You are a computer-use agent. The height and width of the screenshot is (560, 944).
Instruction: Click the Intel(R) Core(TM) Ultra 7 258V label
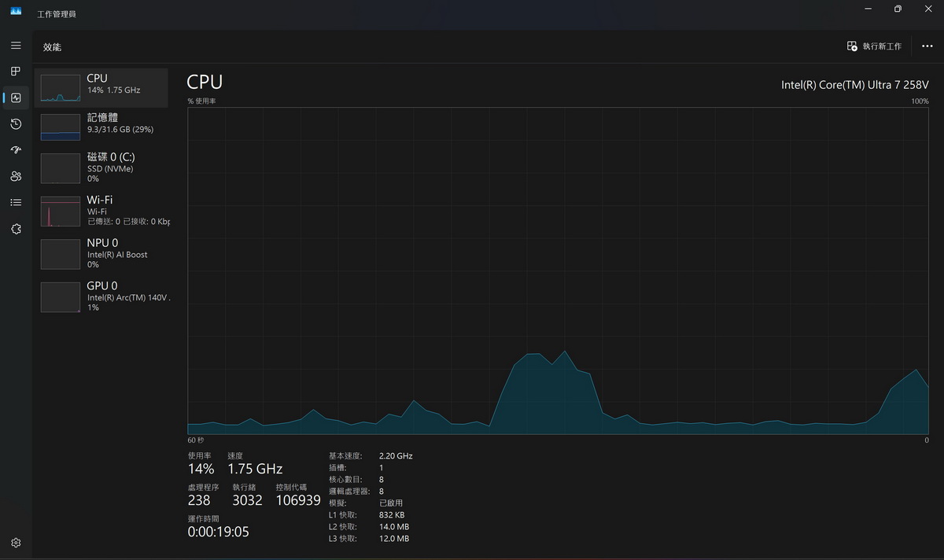click(854, 84)
